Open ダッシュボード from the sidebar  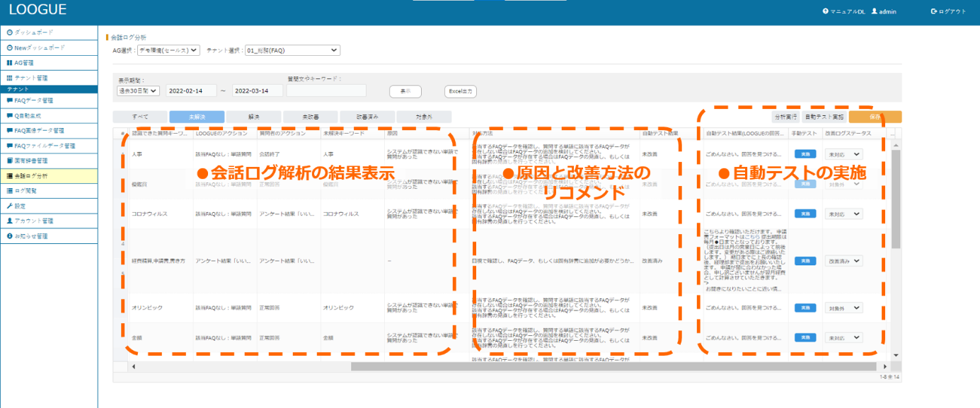[34, 33]
